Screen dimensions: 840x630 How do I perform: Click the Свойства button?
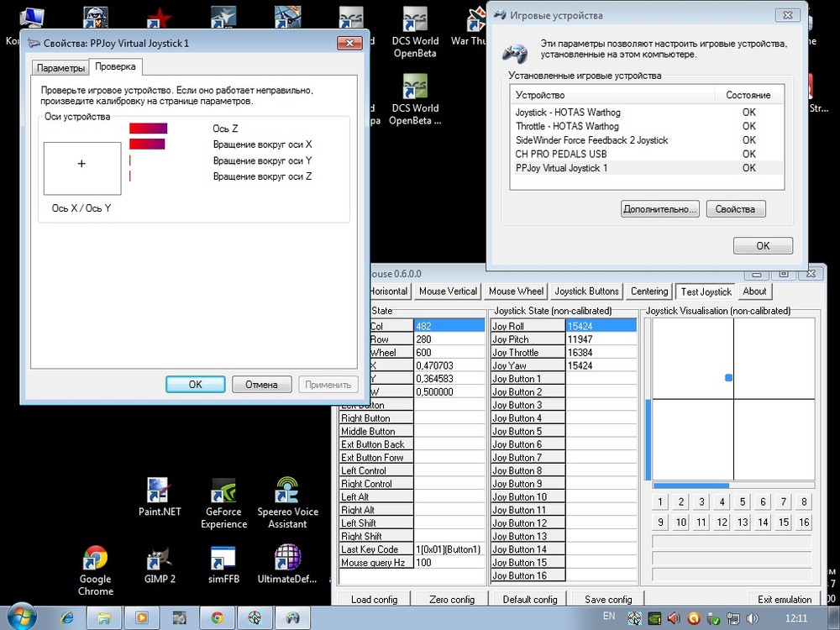736,209
